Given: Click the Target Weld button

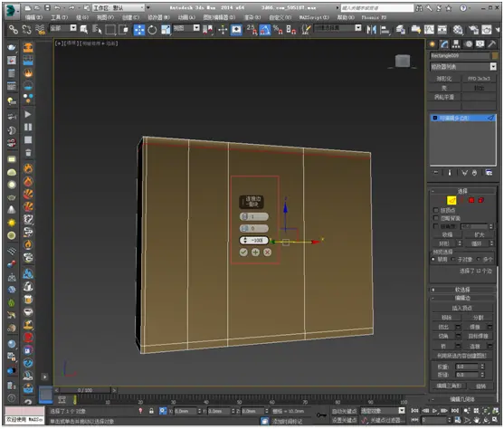Looking at the screenshot, I should pyautogui.click(x=478, y=336).
